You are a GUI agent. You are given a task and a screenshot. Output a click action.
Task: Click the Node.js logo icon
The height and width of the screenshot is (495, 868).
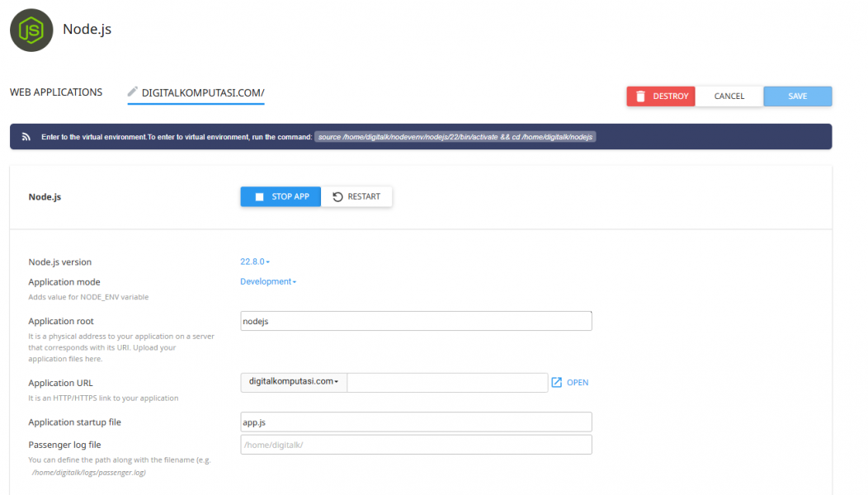pos(31,30)
